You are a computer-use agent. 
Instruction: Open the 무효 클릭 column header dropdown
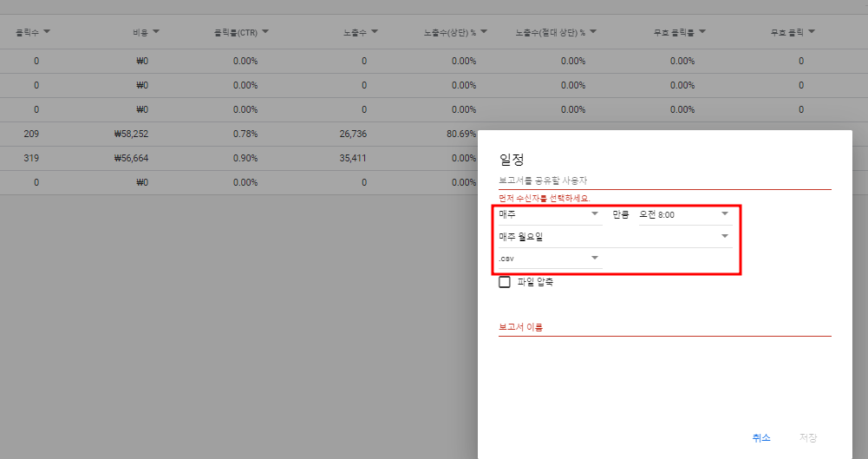pos(812,32)
